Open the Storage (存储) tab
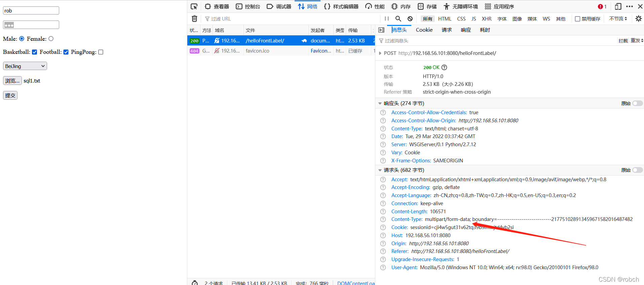 pyautogui.click(x=427, y=6)
